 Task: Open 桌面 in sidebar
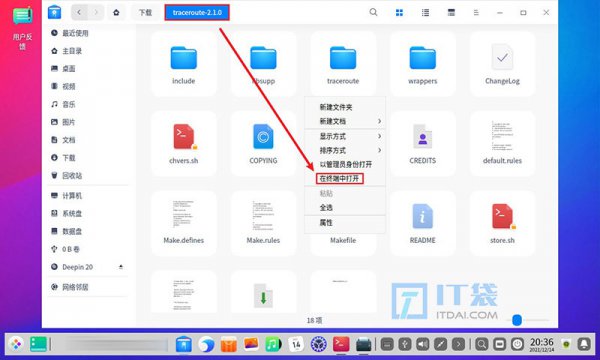pos(88,69)
